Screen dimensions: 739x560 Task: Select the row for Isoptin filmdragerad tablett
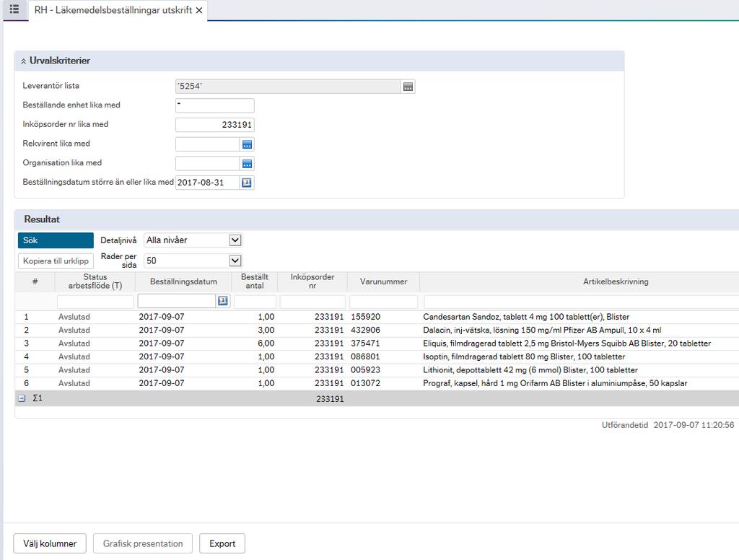[x=377, y=356]
